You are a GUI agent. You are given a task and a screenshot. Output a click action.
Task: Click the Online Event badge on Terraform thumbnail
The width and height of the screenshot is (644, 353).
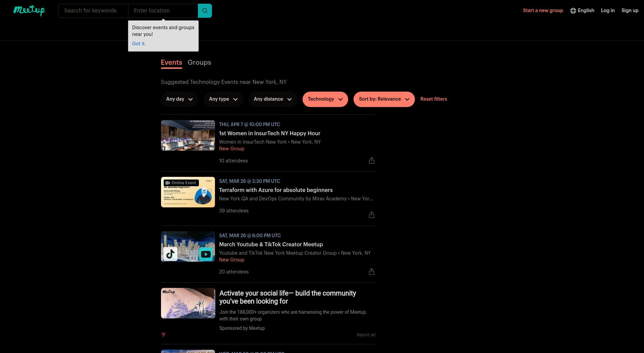pyautogui.click(x=181, y=183)
